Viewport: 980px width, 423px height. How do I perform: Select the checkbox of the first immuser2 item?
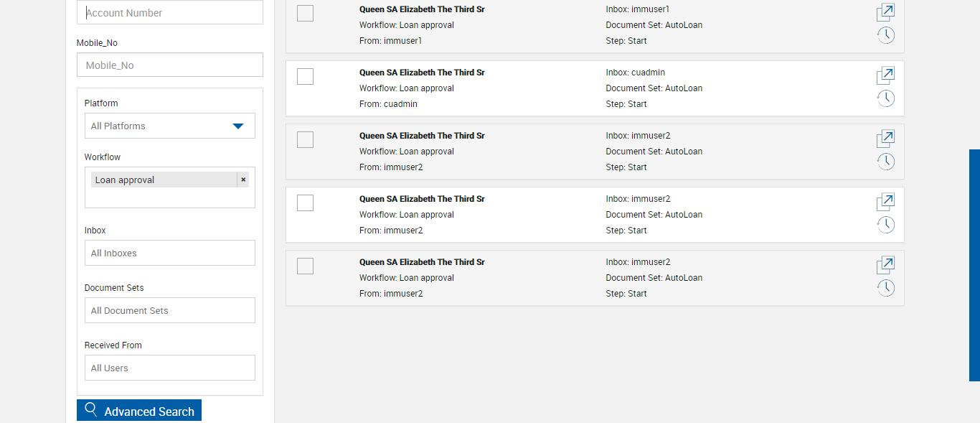[x=305, y=139]
